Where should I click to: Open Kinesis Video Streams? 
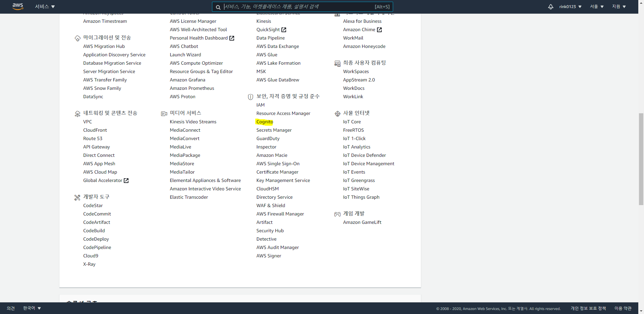tap(193, 122)
